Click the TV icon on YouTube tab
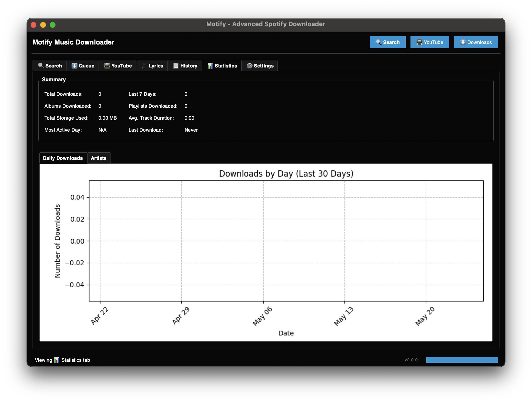Image resolution: width=532 pixels, height=402 pixels. pos(107,66)
